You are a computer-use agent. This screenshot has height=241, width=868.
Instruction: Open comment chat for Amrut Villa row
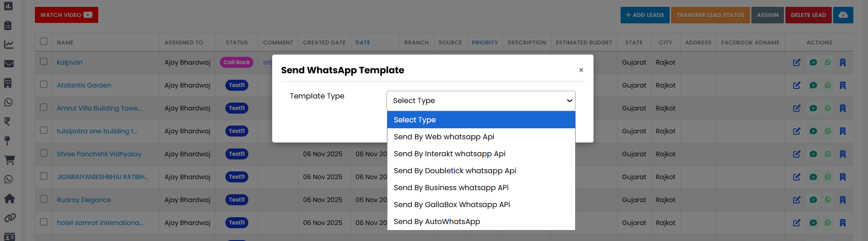[813, 108]
